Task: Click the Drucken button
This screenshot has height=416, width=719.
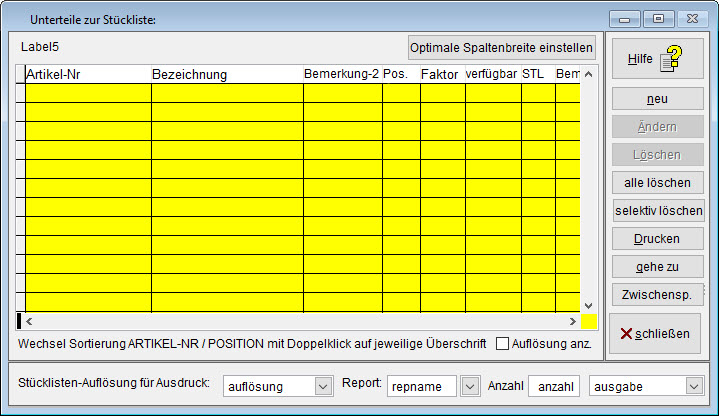Action: pos(657,239)
